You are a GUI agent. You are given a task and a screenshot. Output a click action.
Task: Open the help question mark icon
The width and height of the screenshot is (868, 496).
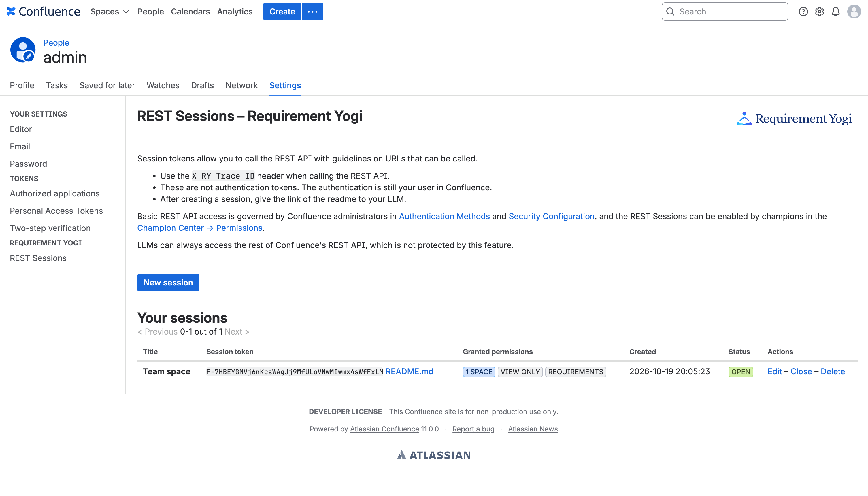coord(803,12)
